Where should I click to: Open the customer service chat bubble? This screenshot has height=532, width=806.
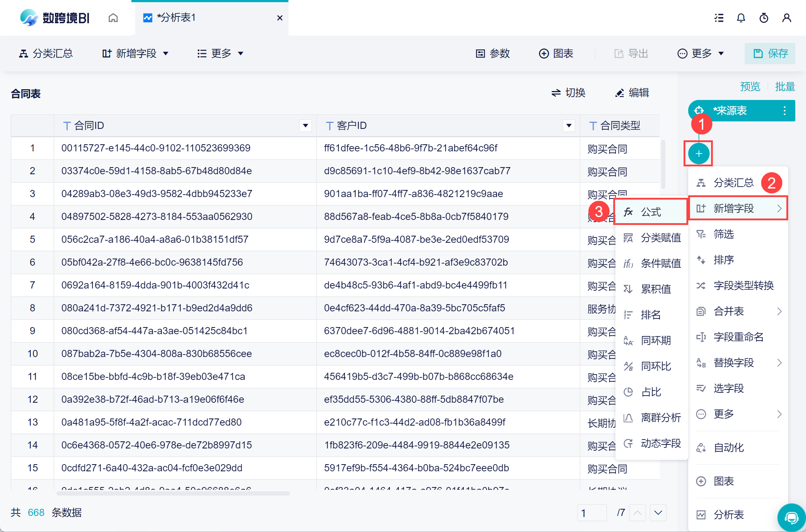click(791, 517)
